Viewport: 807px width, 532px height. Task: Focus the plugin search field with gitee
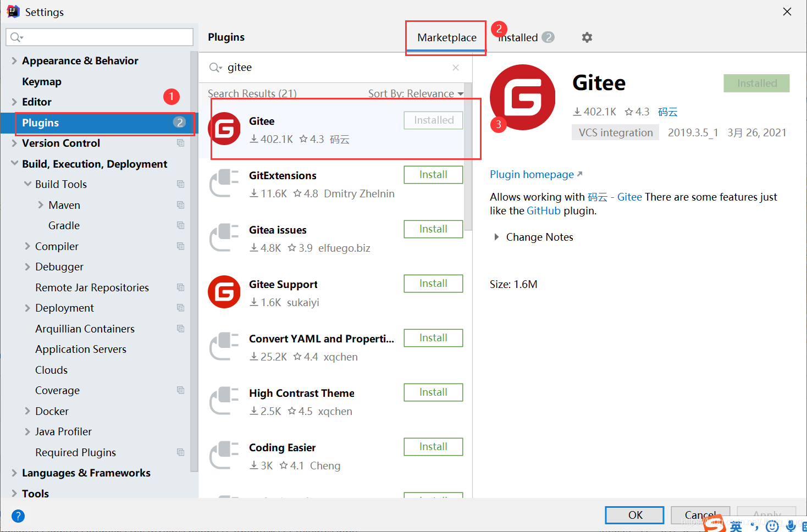tap(335, 68)
